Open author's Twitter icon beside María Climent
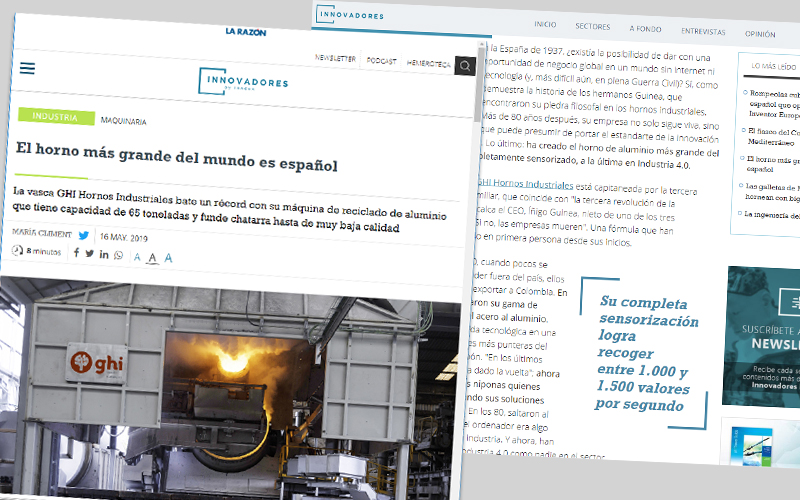 (x=84, y=235)
